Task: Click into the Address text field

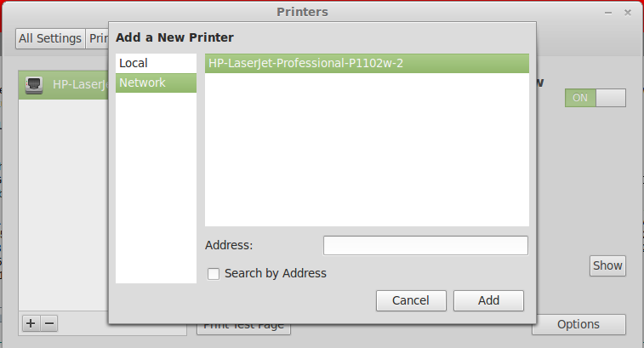Action: [x=425, y=246]
